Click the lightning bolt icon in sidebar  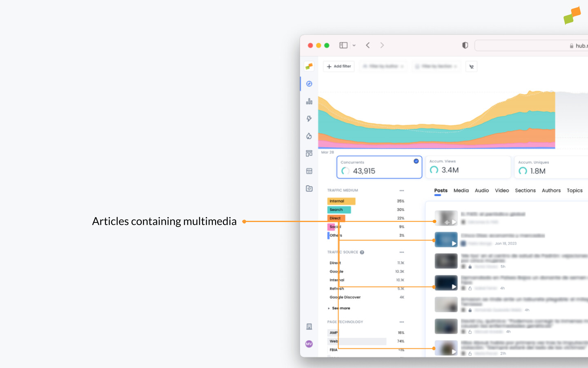(309, 119)
